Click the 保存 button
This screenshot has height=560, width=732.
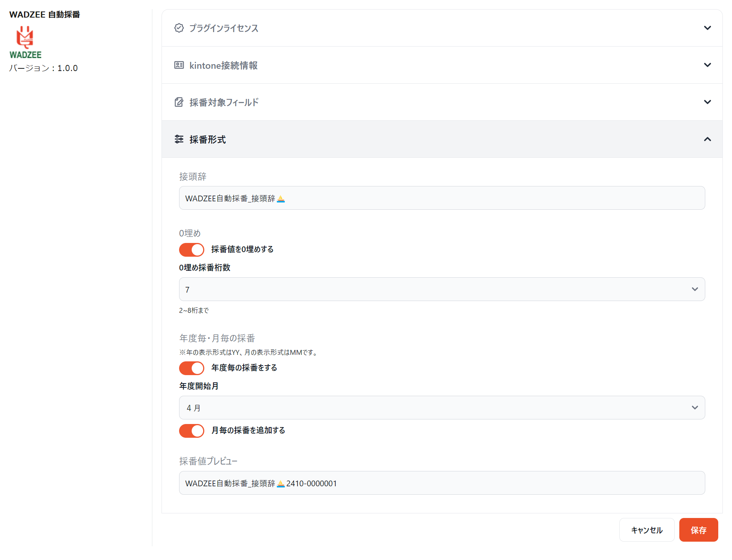(698, 530)
